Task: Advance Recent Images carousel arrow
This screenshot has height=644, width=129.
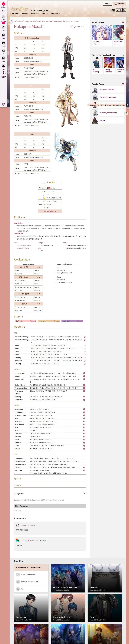Action: point(124,36)
